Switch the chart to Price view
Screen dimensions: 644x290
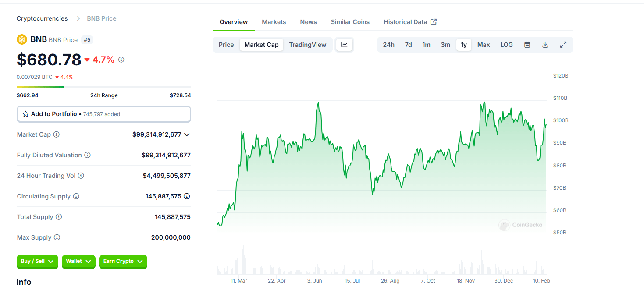(x=226, y=44)
